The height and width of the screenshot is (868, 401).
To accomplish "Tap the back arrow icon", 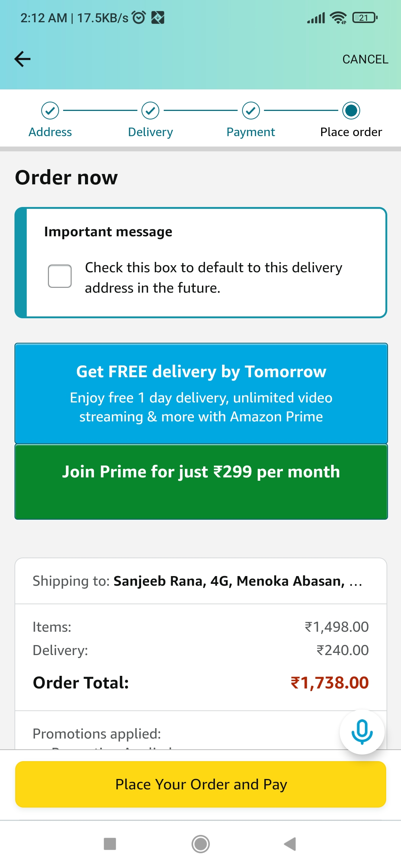I will 22,59.
